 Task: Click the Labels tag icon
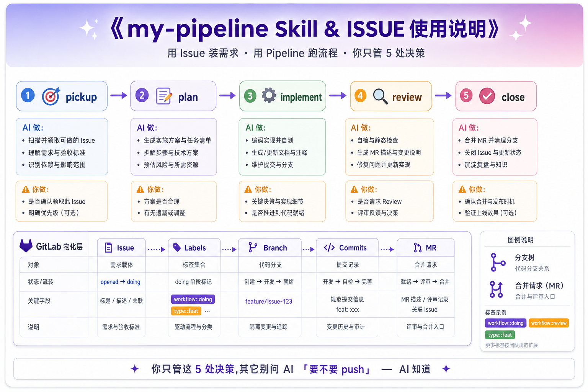[x=177, y=247]
